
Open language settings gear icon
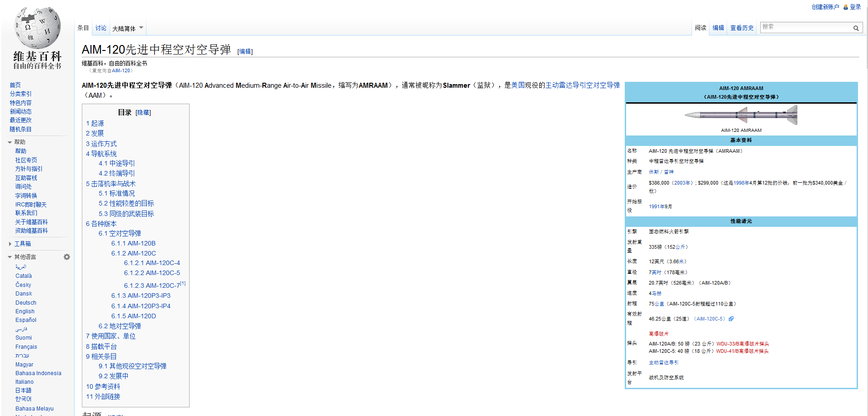pos(67,257)
